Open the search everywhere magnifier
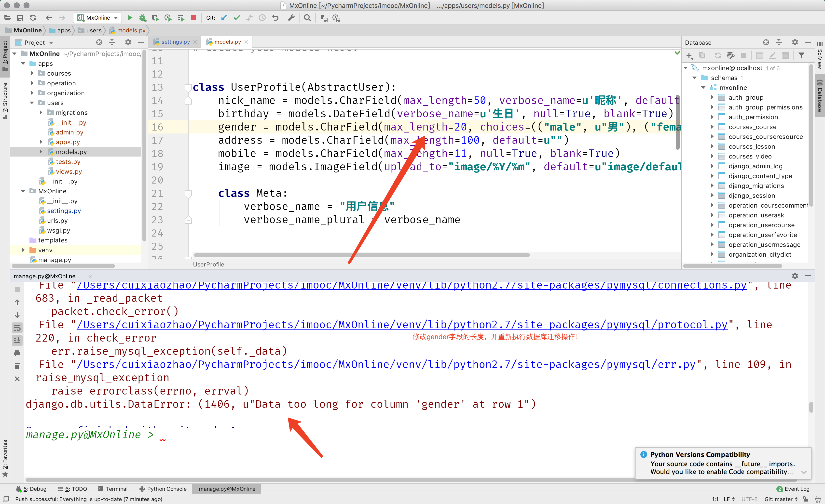This screenshot has height=504, width=825. pyautogui.click(x=307, y=18)
